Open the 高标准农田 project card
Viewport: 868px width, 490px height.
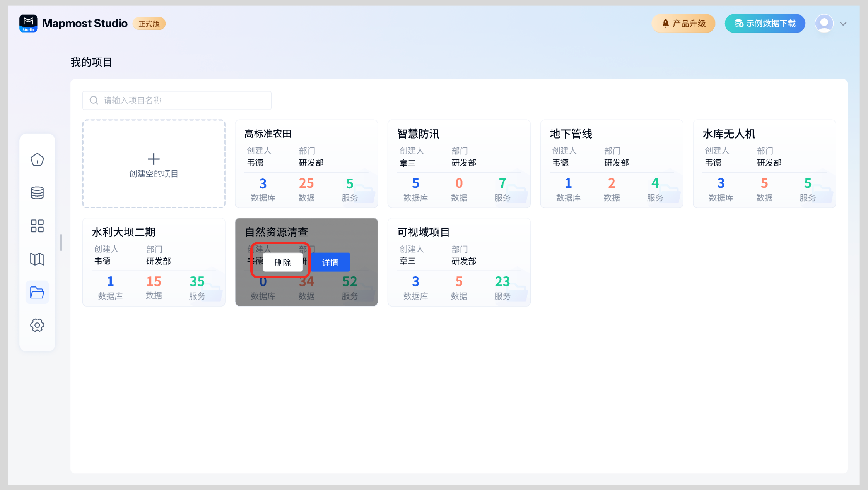click(x=306, y=163)
